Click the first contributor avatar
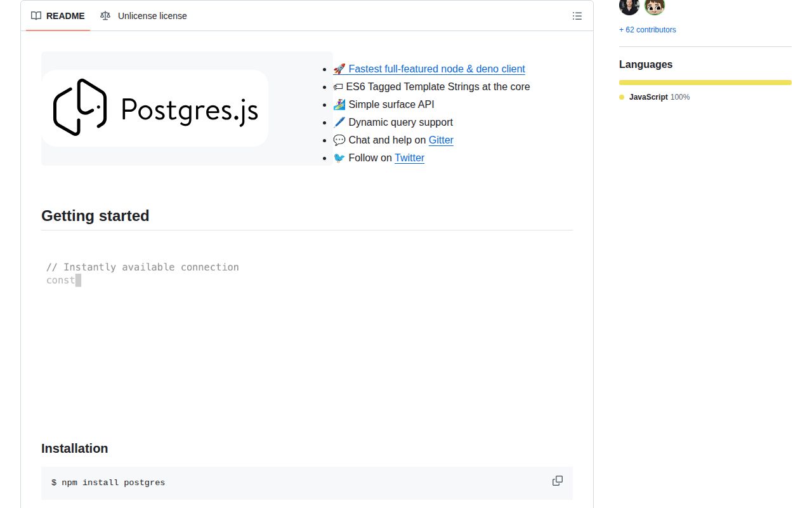This screenshot has height=508, width=812. tap(629, 6)
